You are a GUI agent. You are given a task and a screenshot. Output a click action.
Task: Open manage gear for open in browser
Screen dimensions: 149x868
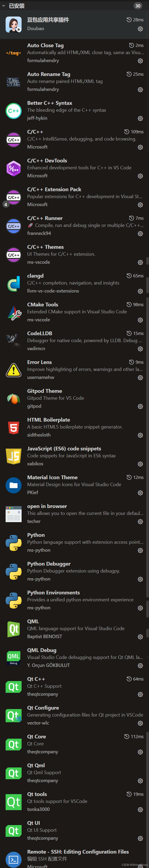coord(140,522)
